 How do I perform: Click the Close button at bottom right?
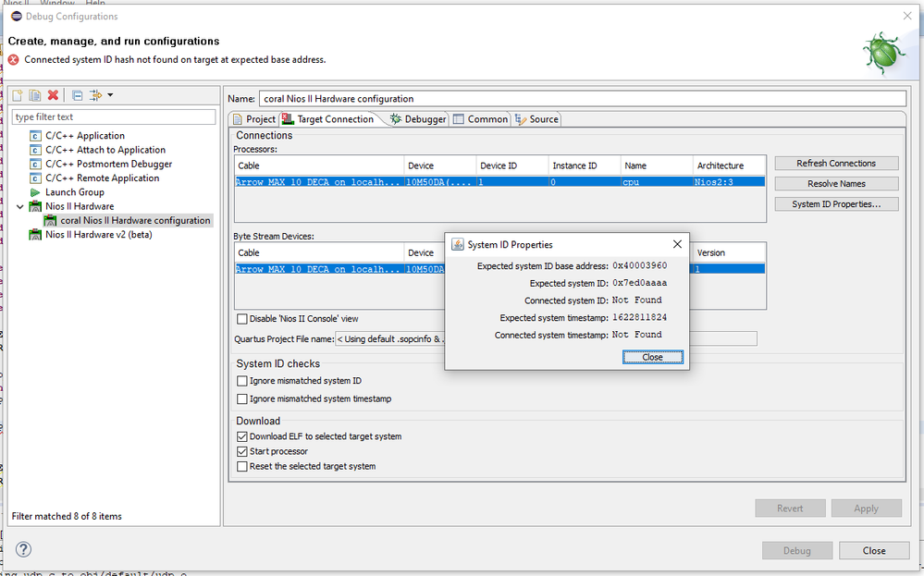(874, 551)
